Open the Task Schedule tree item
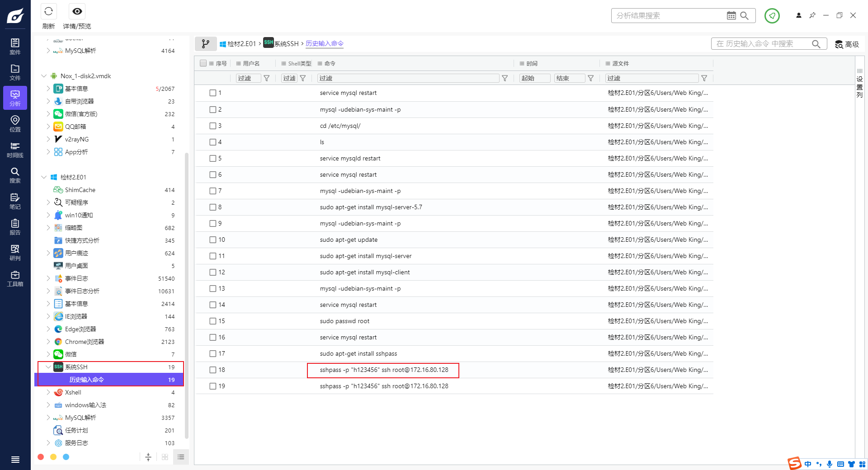The height and width of the screenshot is (470, 868). [x=76, y=430]
